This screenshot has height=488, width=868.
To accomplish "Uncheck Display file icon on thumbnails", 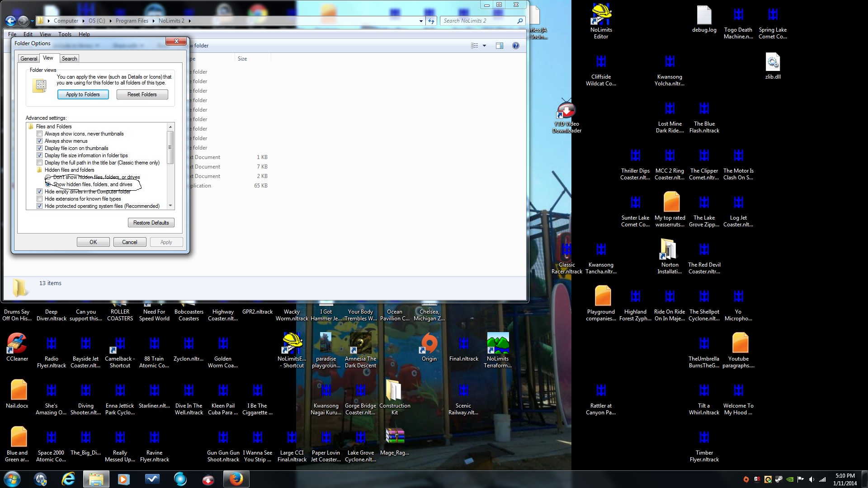I will (x=39, y=148).
